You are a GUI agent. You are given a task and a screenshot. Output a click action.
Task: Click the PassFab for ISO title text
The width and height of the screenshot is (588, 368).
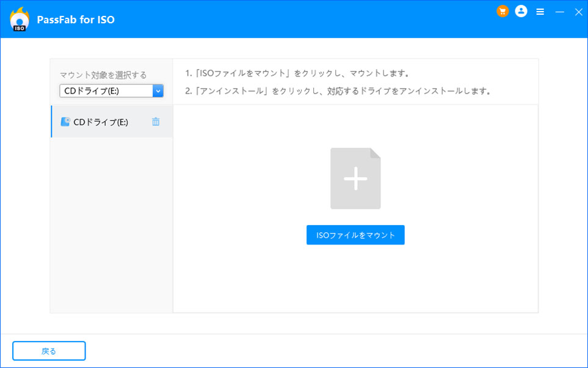(76, 20)
